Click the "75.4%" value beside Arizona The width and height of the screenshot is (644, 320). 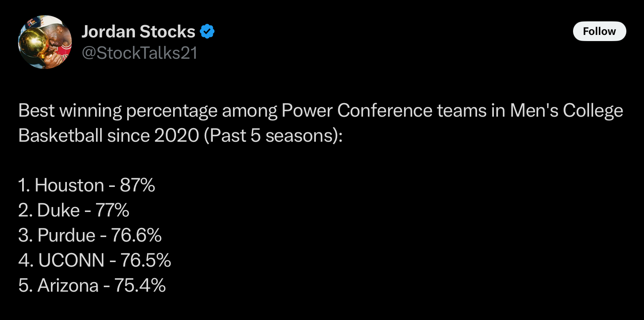point(140,285)
